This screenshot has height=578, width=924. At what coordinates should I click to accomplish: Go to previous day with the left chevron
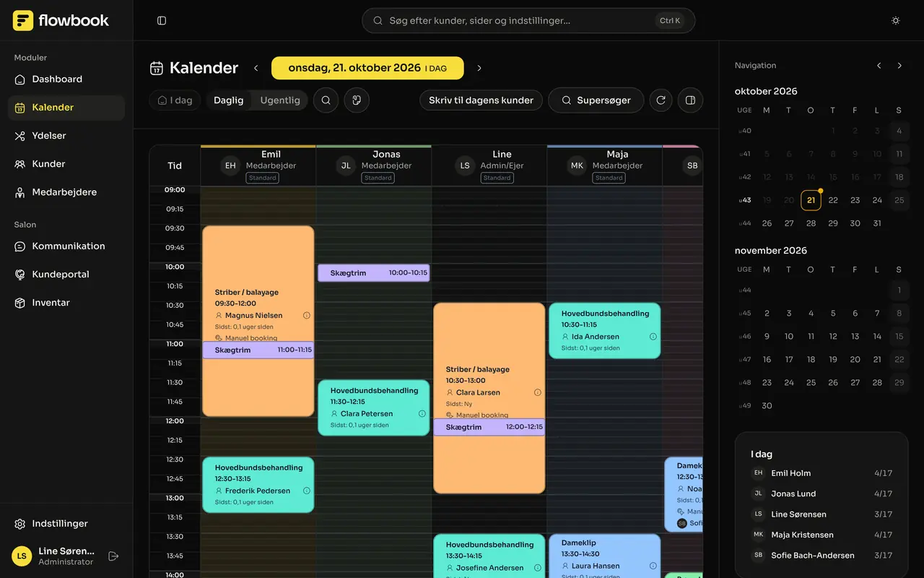pyautogui.click(x=256, y=68)
